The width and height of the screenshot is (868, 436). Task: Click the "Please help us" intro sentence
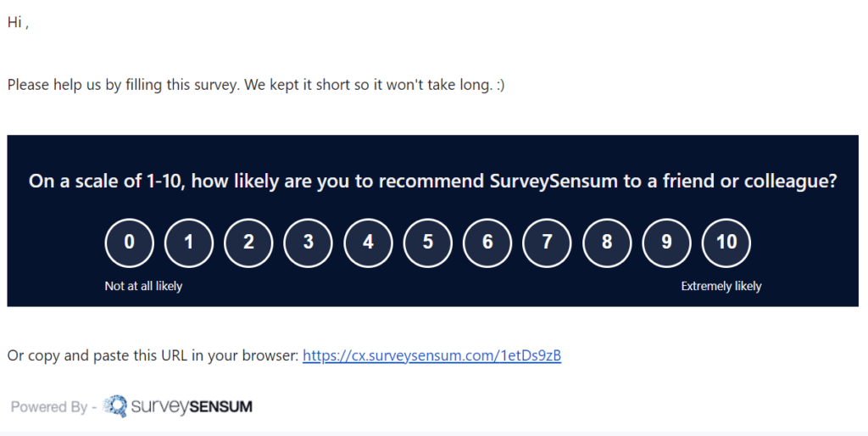point(255,85)
